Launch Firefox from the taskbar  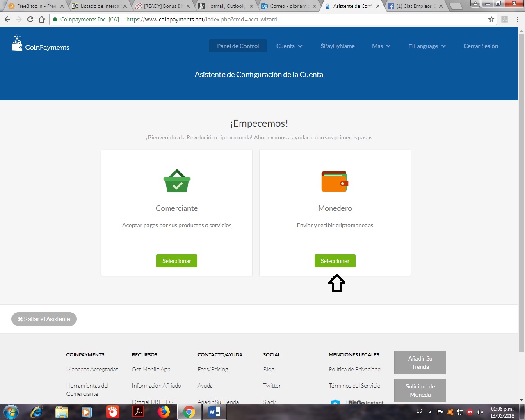(164, 412)
